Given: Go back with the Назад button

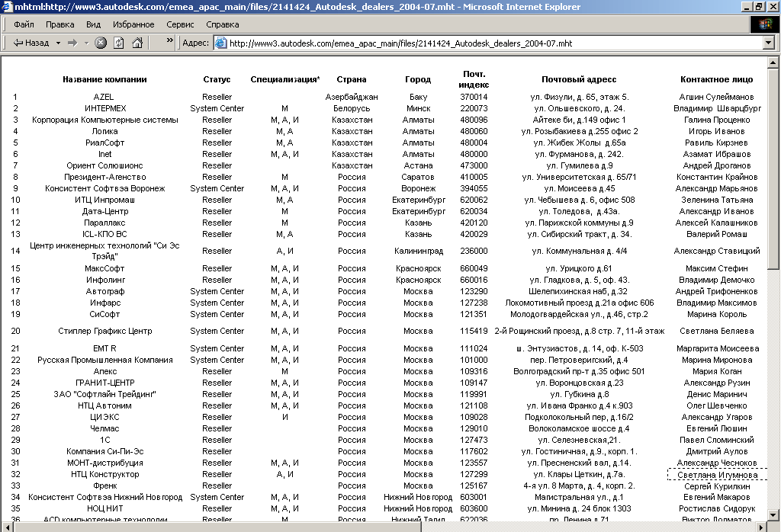Looking at the screenshot, I should pos(31,43).
